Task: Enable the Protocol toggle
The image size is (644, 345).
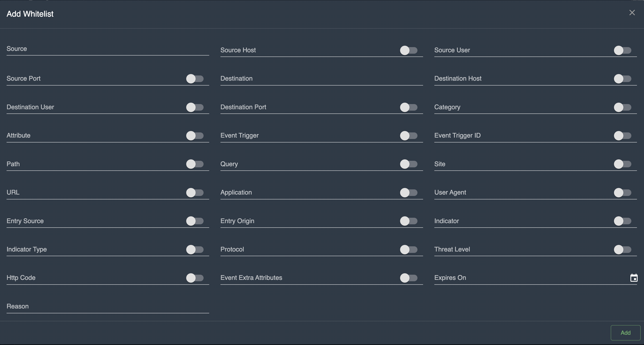Action: 409,250
